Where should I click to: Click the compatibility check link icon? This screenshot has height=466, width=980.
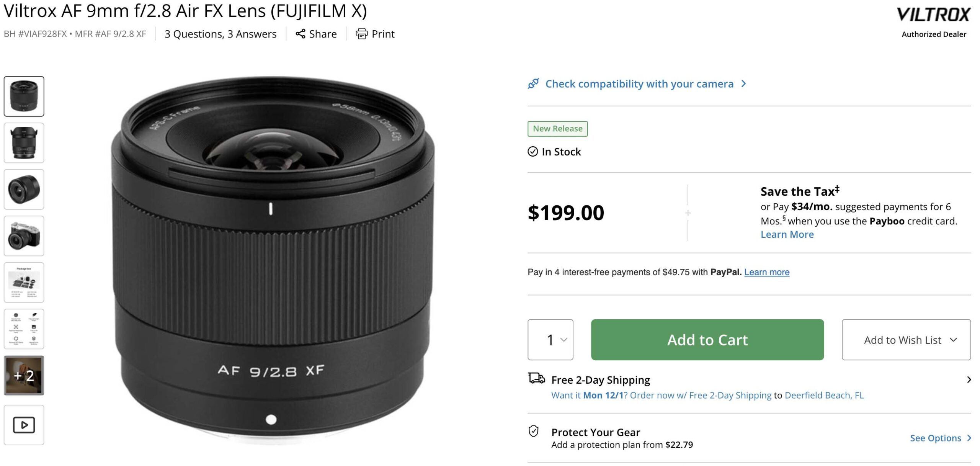click(533, 83)
